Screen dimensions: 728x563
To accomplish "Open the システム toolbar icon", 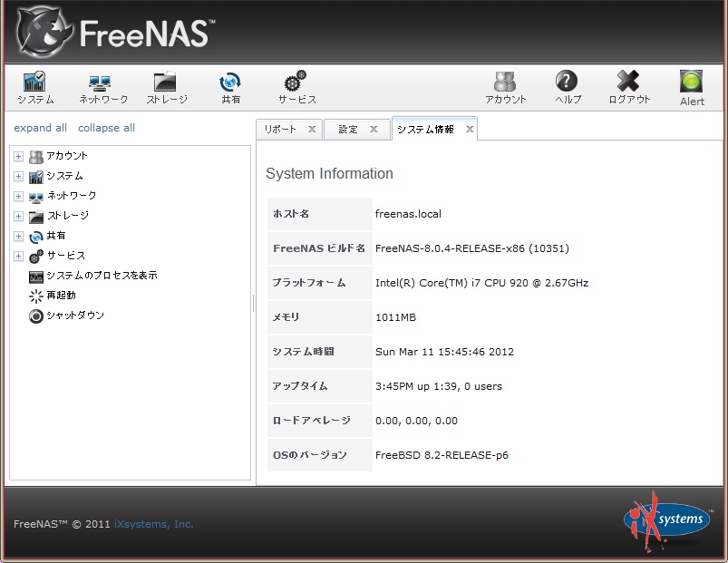I will tap(34, 82).
